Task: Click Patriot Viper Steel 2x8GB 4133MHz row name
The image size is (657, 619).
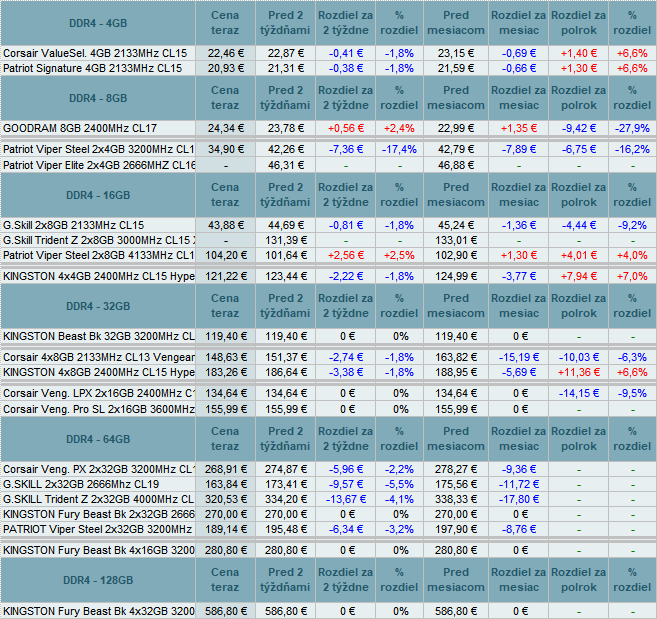Action: coord(98,255)
